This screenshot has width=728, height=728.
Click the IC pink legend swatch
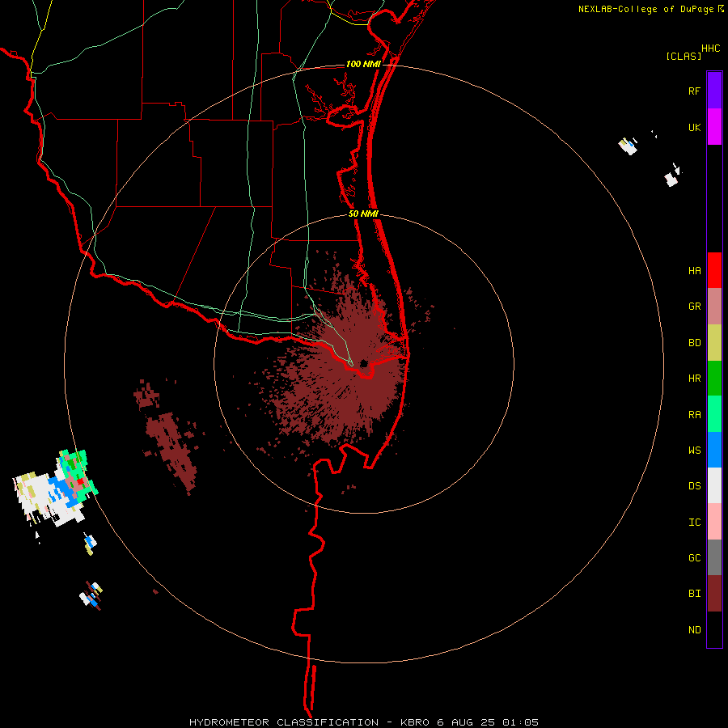(x=714, y=522)
